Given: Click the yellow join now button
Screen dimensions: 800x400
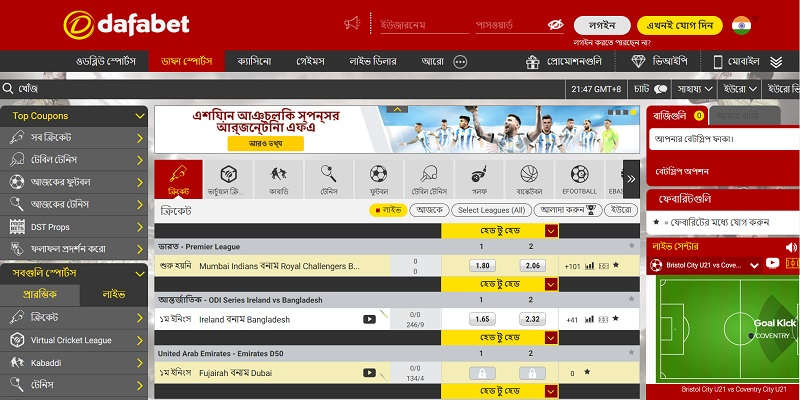Looking at the screenshot, I should [679, 25].
